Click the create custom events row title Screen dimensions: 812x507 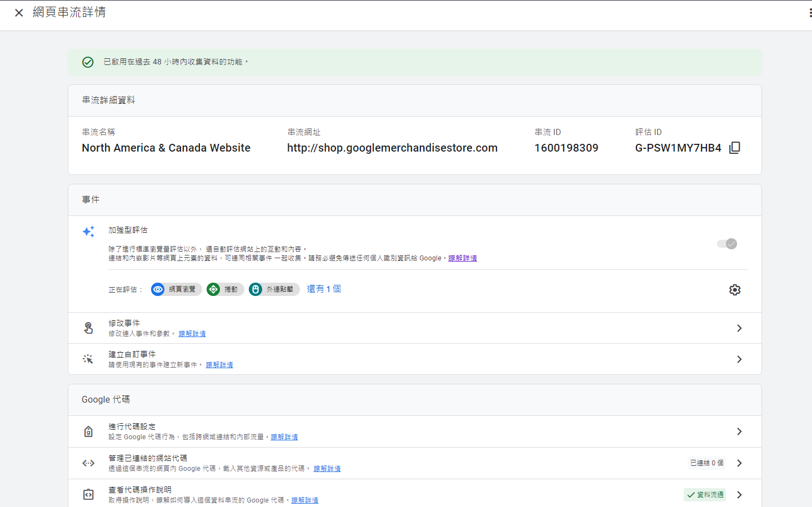click(132, 354)
